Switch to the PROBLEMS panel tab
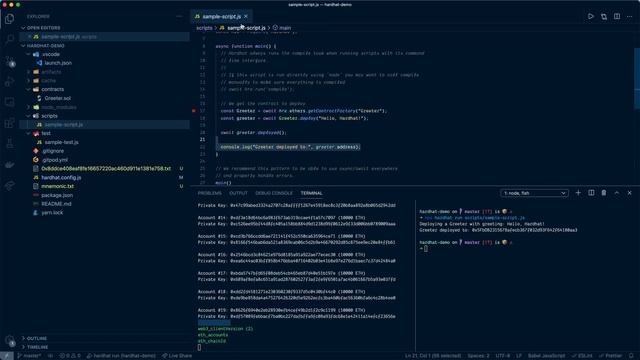 [x=209, y=193]
